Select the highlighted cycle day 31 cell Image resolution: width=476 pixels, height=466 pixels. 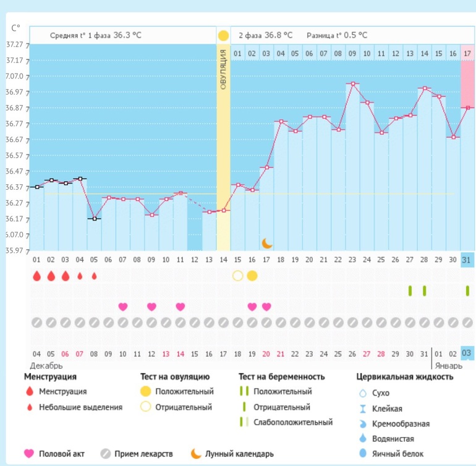(467, 260)
